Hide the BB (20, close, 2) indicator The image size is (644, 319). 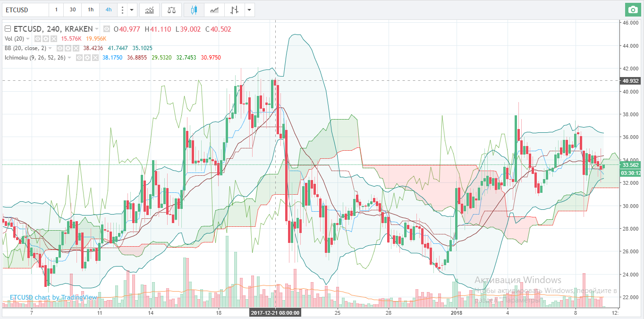click(x=60, y=48)
